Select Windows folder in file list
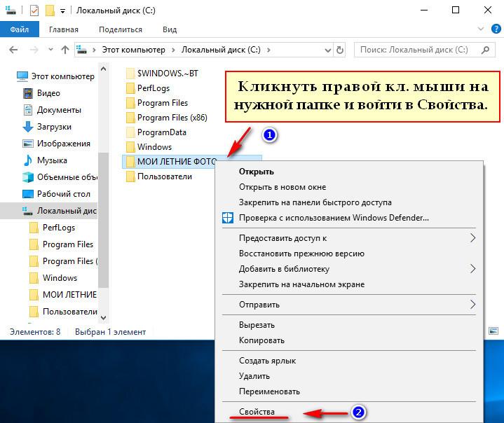 pyautogui.click(x=149, y=147)
